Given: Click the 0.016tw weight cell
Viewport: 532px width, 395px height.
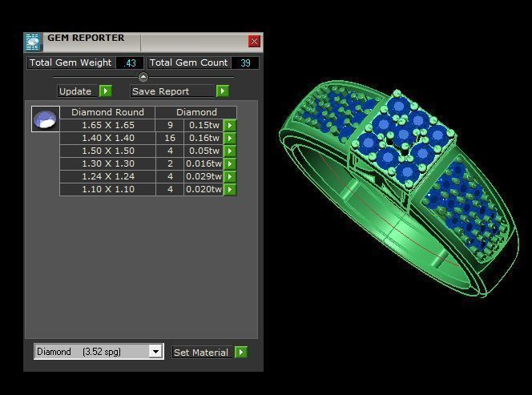Looking at the screenshot, I should click(x=204, y=164).
